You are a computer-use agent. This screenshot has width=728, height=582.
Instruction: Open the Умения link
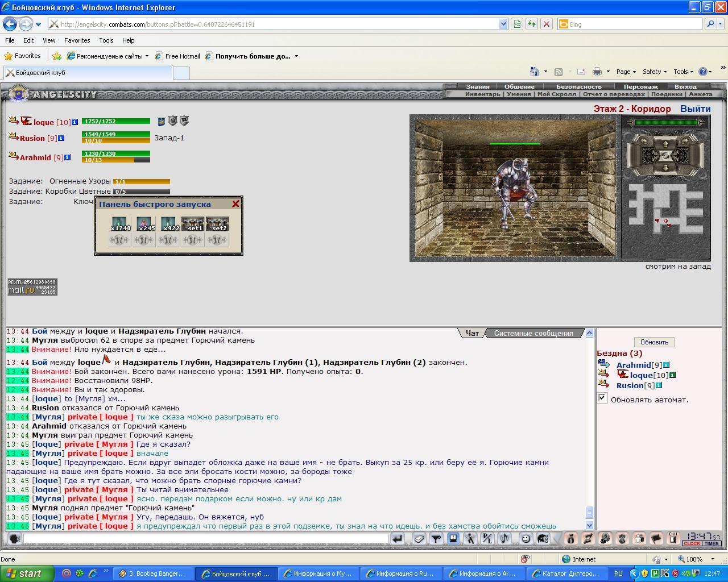pos(519,94)
